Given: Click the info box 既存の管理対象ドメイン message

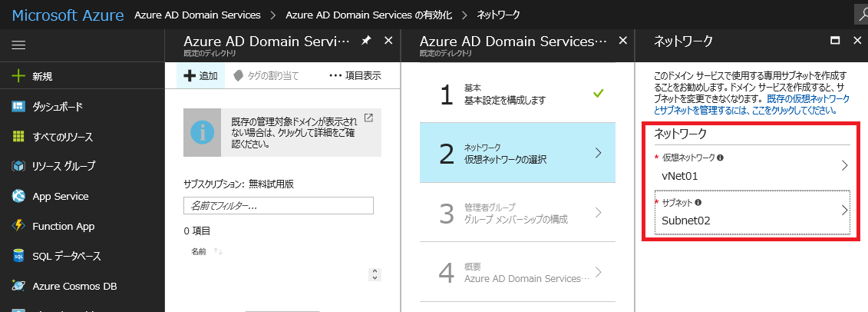Looking at the screenshot, I should coord(282,132).
